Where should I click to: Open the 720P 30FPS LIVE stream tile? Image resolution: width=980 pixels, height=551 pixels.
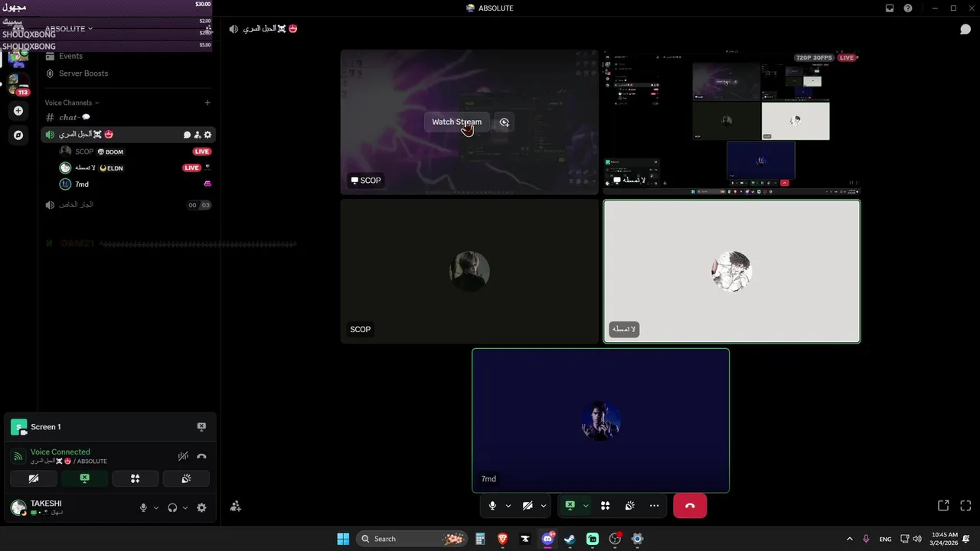(732, 122)
